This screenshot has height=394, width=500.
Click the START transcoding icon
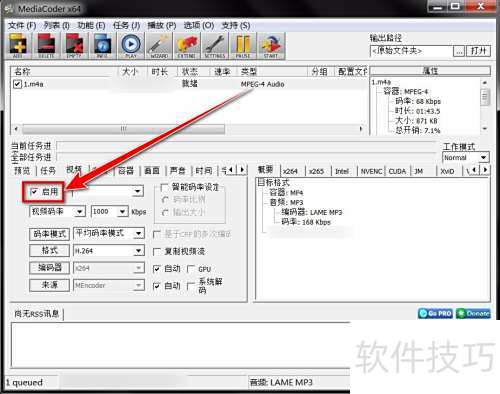(271, 46)
